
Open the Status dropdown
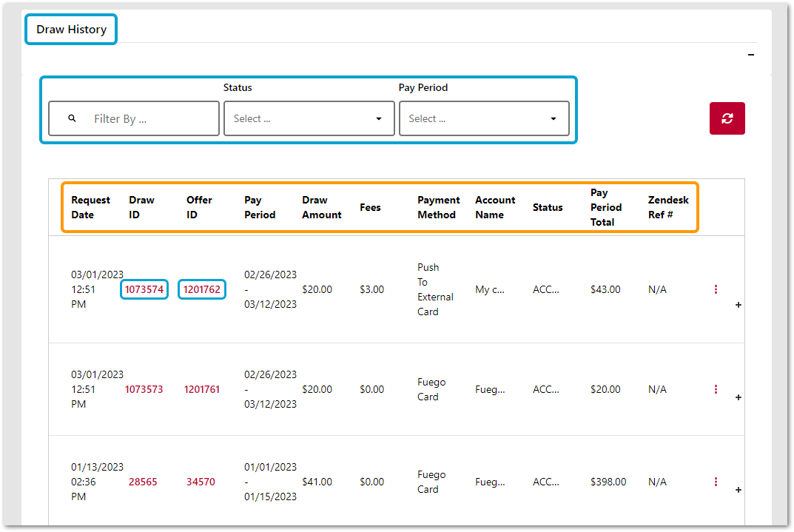point(309,118)
